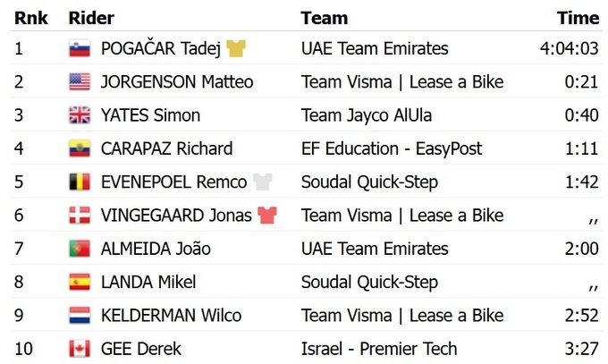Click the Dutch flag next to Kelderman
Viewport: 608px width, 364px height.
(x=80, y=316)
